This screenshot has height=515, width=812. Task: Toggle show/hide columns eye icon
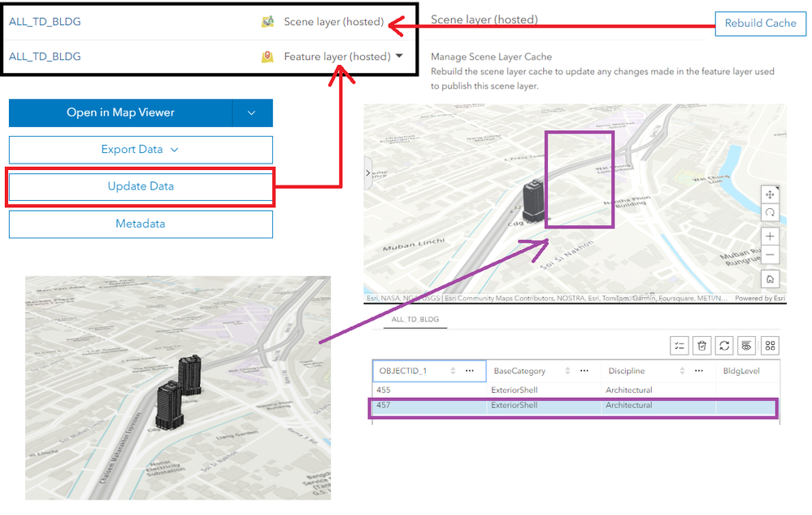point(746,346)
